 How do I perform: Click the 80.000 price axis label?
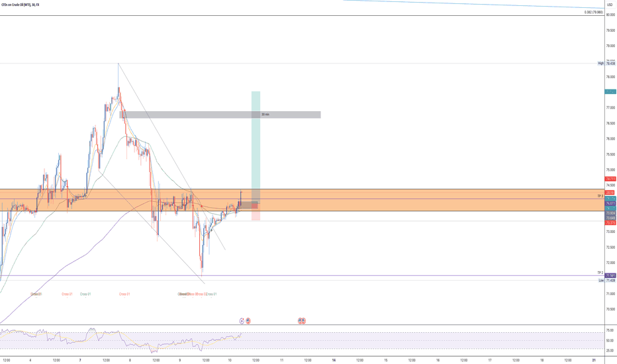pos(610,15)
